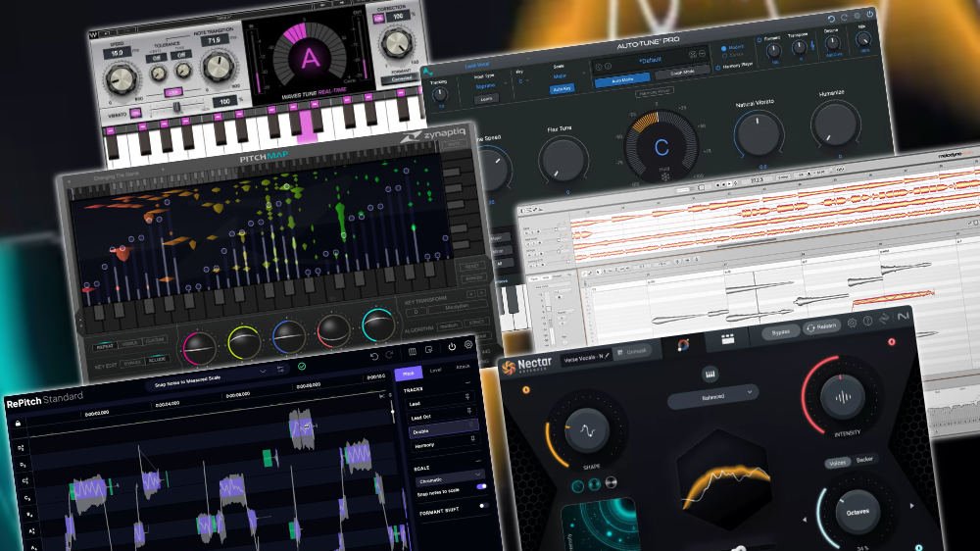This screenshot has width=980, height=551.
Task: Click pencil icon beside Verse Vocals preset
Action: coord(607,355)
